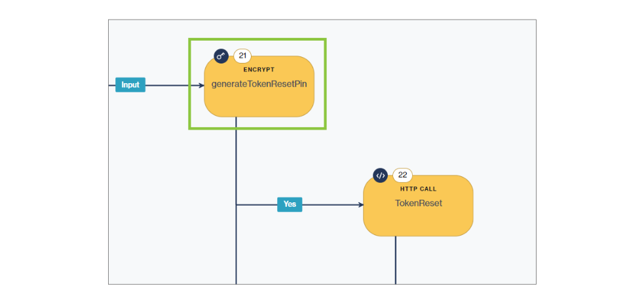Screen dimensions: 644x294
Task: Click the bottom edge area of the TokenReset node
Action: tap(418, 232)
